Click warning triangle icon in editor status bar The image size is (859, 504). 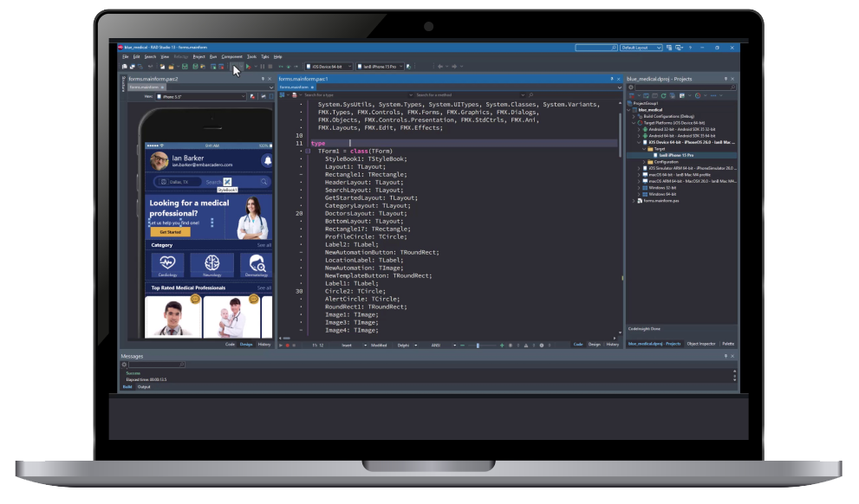[x=526, y=346]
